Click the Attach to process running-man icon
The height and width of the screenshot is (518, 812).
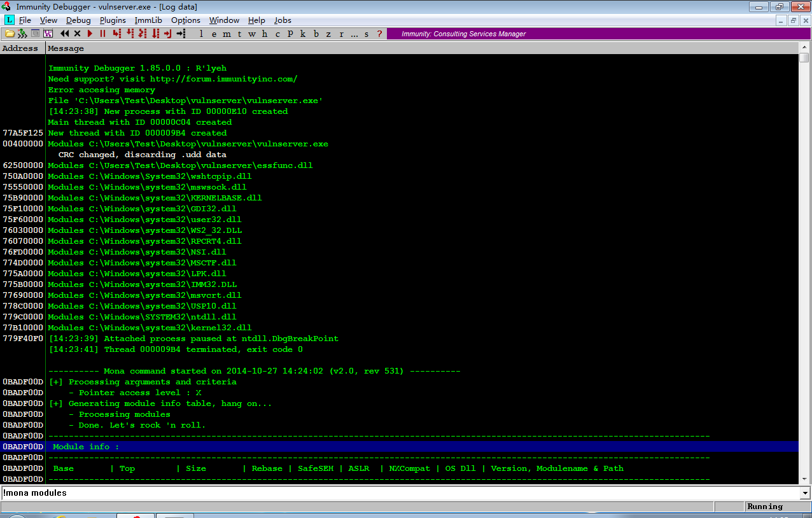tap(22, 34)
